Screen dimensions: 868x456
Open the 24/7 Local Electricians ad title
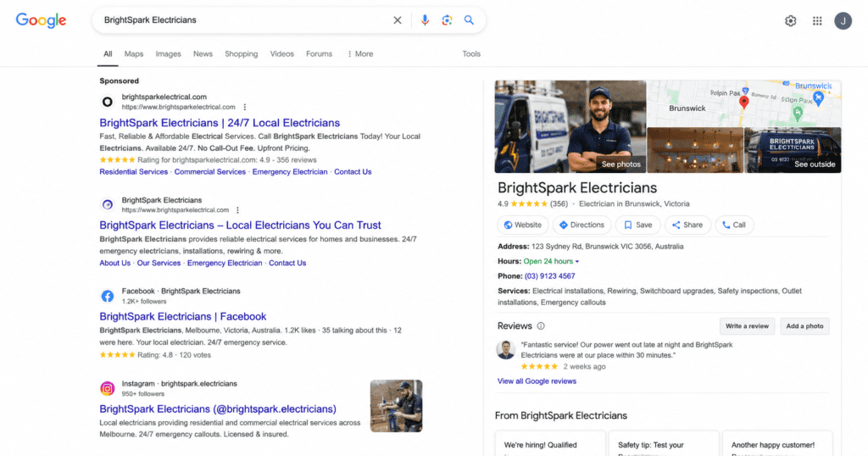pyautogui.click(x=220, y=123)
